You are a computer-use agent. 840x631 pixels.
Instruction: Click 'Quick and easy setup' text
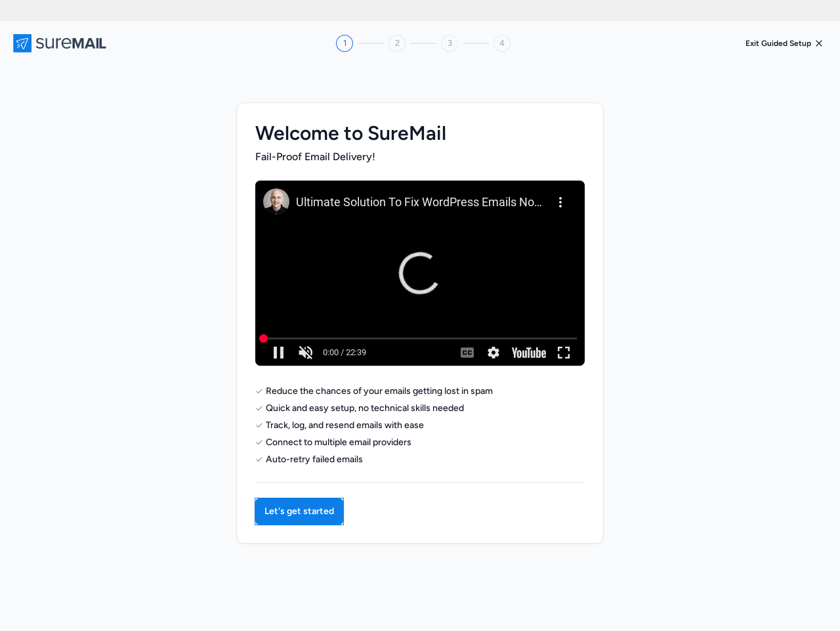pyautogui.click(x=365, y=408)
